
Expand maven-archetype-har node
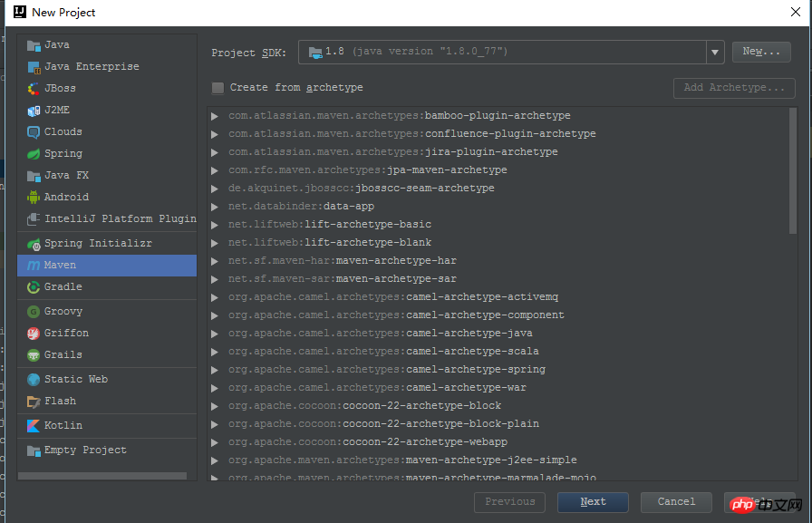pos(215,261)
